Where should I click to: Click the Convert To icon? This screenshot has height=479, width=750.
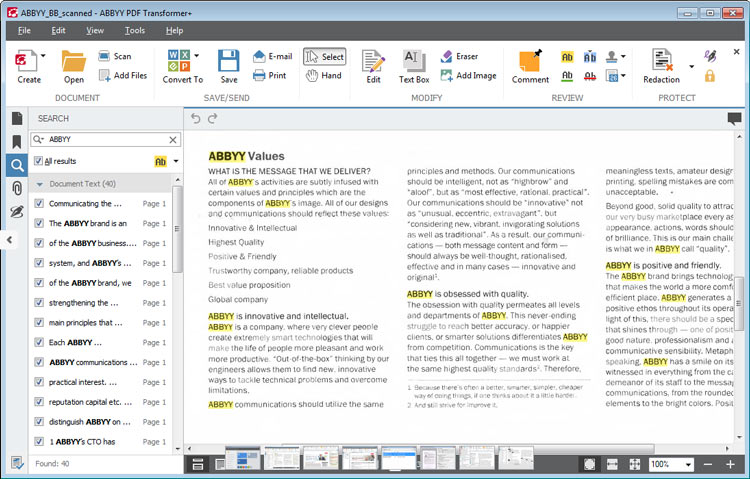coord(179,61)
